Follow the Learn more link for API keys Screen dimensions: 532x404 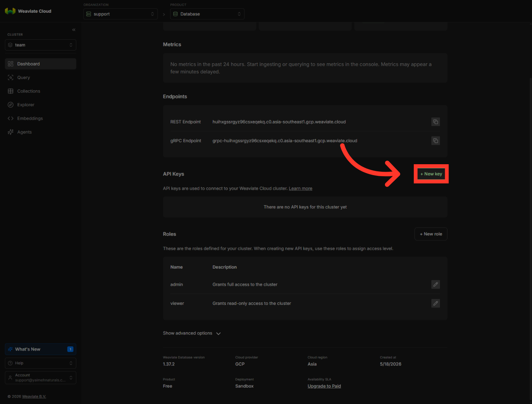pos(300,189)
